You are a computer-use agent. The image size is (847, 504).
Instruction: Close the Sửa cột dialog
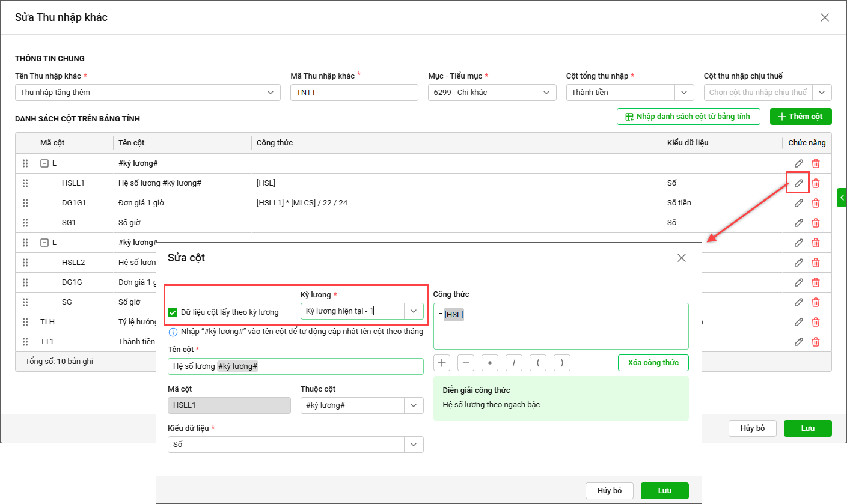click(681, 258)
